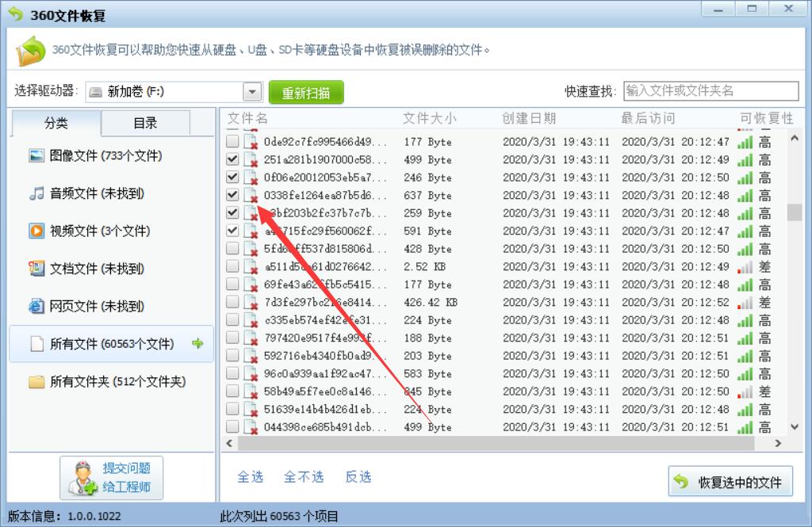Click the 反选 invert selection link
Screen dimensions: 812x527
[358, 477]
